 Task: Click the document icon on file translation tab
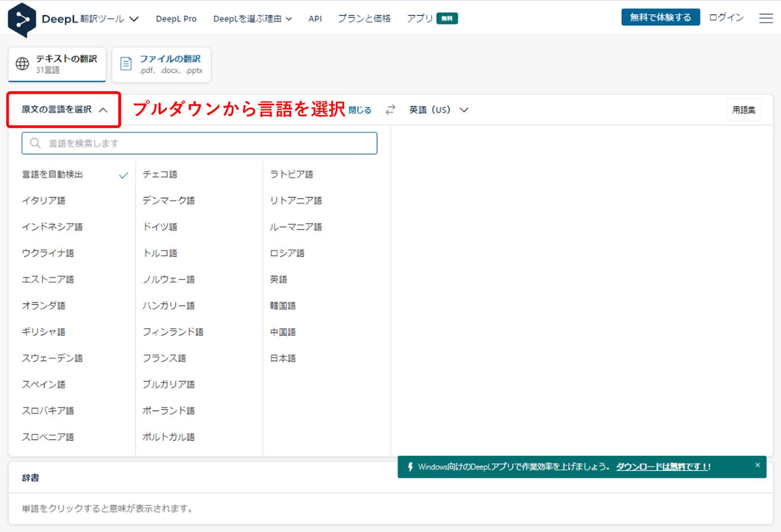126,64
